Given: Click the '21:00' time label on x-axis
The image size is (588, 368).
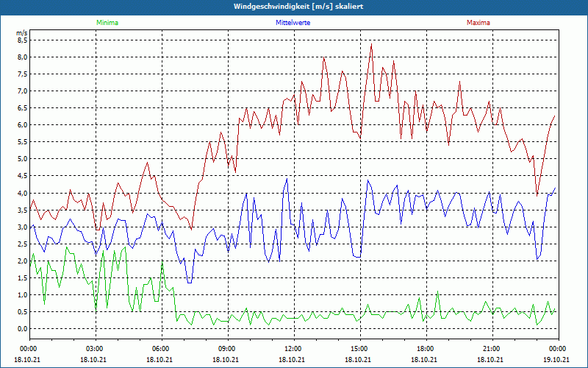Looking at the screenshot, I should 492,349.
